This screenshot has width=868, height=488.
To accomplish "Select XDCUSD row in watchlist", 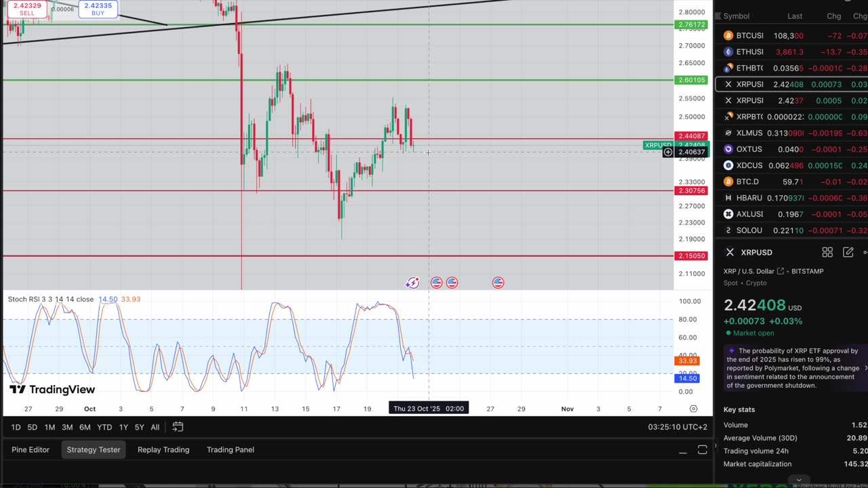I will point(791,165).
